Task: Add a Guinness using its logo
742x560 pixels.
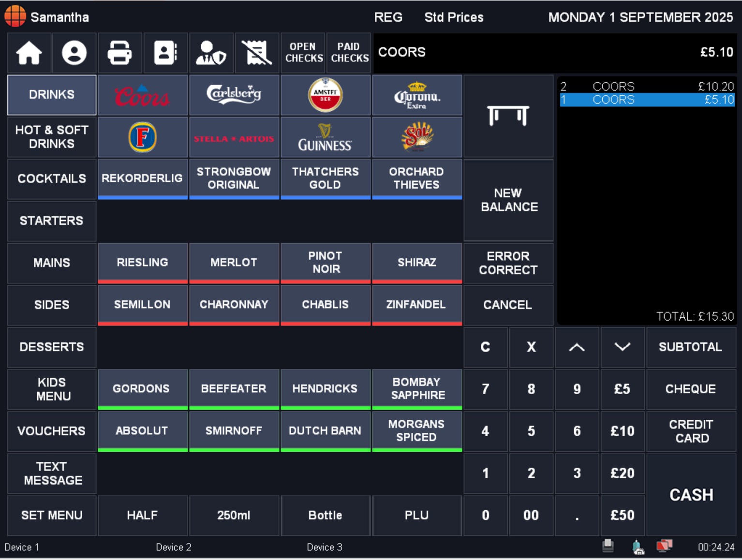Action: pyautogui.click(x=325, y=137)
